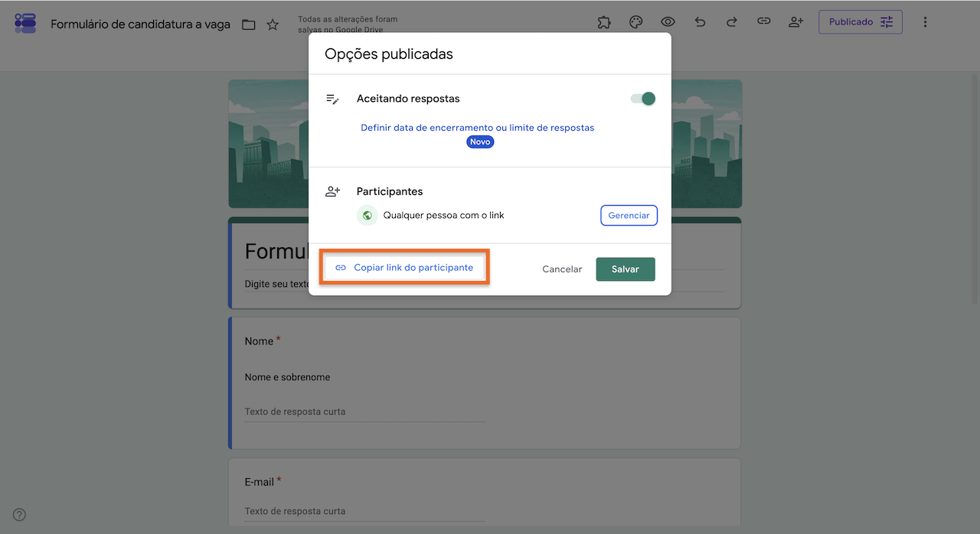Click the Novo badge

pos(480,142)
